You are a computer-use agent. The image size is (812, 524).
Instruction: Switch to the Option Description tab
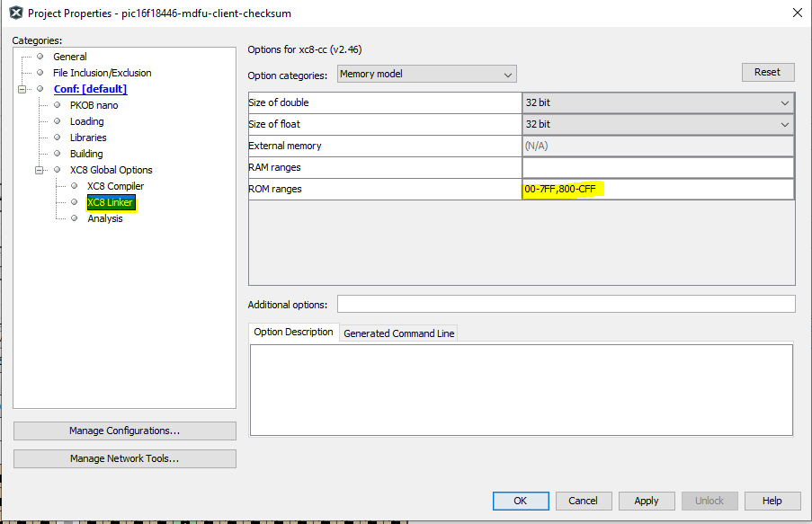pyautogui.click(x=293, y=332)
